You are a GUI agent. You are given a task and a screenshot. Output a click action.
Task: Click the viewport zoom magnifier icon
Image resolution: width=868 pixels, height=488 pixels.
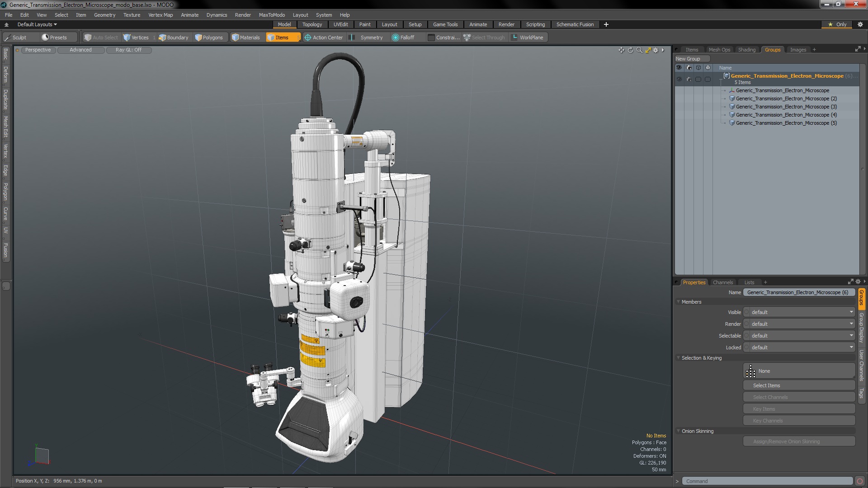click(x=639, y=50)
